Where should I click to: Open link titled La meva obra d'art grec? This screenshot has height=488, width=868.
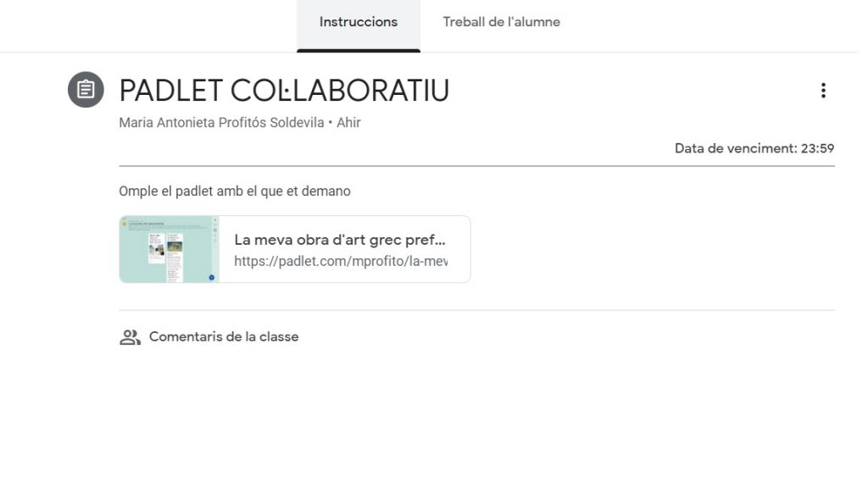click(340, 240)
